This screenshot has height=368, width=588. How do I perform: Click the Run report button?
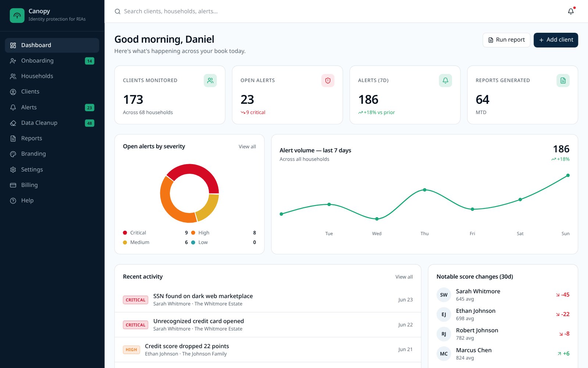coord(506,40)
